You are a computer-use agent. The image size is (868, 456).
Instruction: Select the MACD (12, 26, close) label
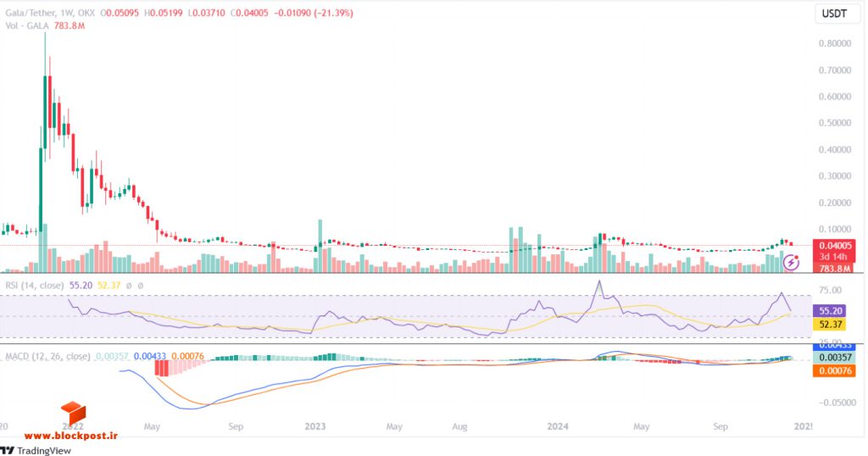tap(47, 356)
